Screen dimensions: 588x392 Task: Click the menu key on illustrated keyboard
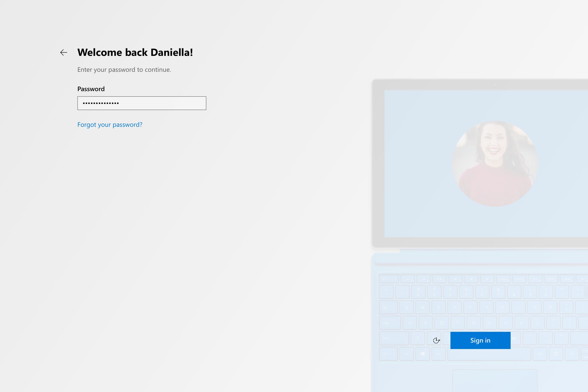(x=556, y=354)
